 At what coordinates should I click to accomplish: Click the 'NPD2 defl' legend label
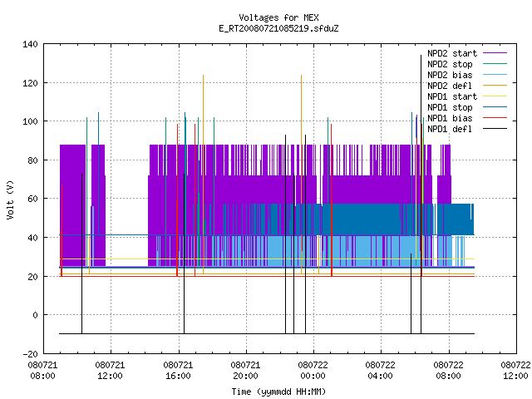(450, 86)
